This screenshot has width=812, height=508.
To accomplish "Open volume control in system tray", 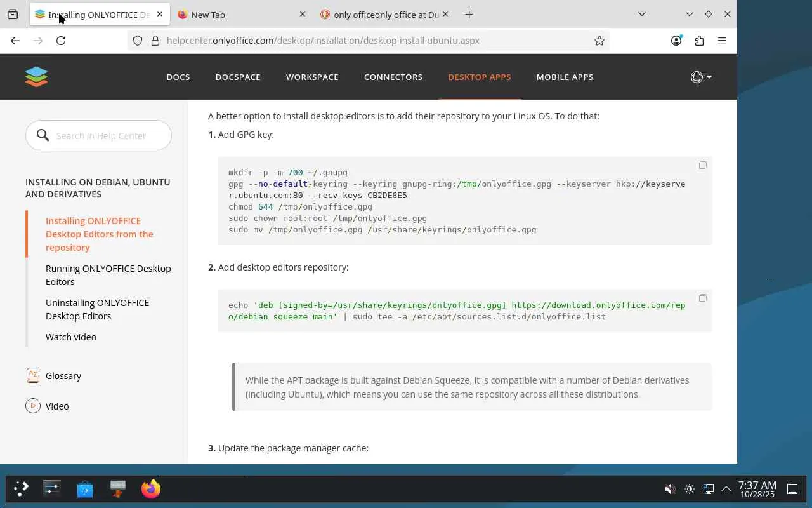I will [670, 489].
